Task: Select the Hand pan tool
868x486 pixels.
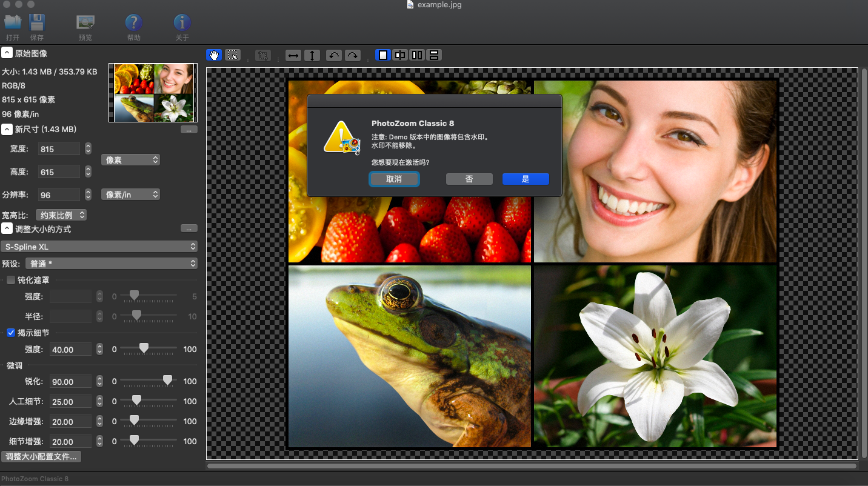Action: click(x=213, y=55)
